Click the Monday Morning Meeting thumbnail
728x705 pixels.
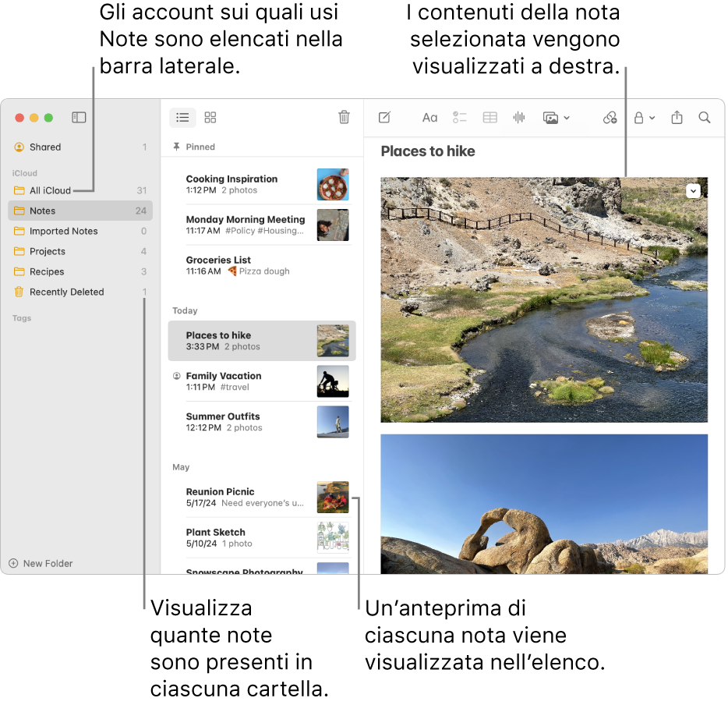pyautogui.click(x=333, y=225)
